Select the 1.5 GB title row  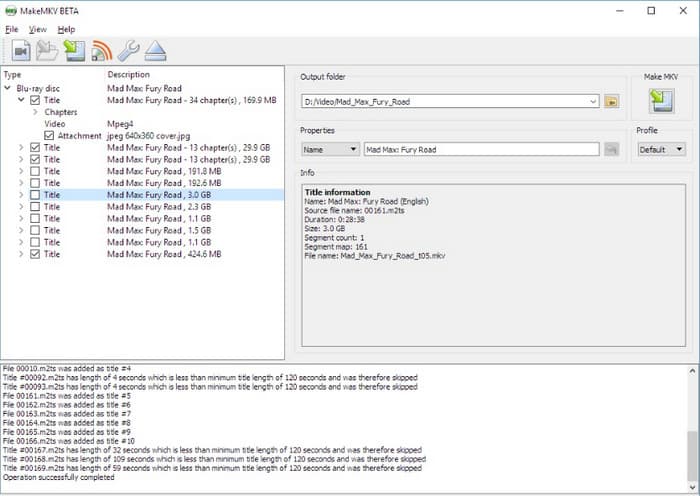pos(142,230)
